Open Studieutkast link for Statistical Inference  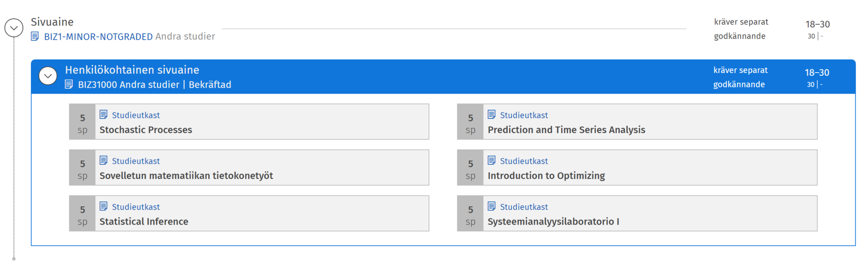tap(136, 207)
